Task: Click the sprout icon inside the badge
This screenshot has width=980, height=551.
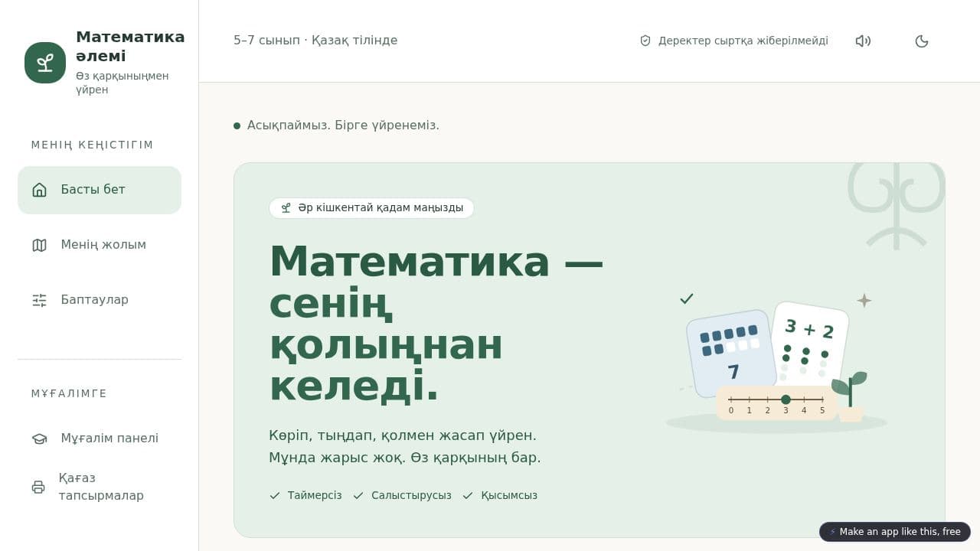Action: pos(286,208)
